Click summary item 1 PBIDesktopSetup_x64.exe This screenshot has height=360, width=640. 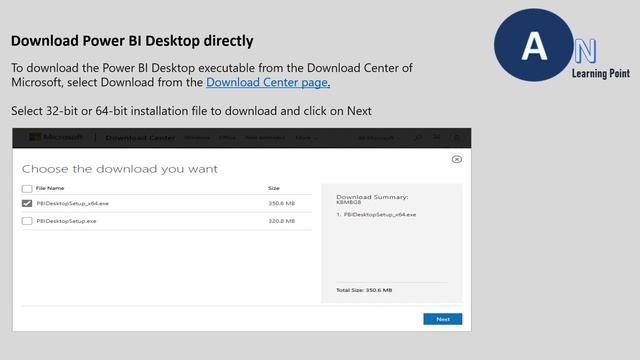coord(376,214)
